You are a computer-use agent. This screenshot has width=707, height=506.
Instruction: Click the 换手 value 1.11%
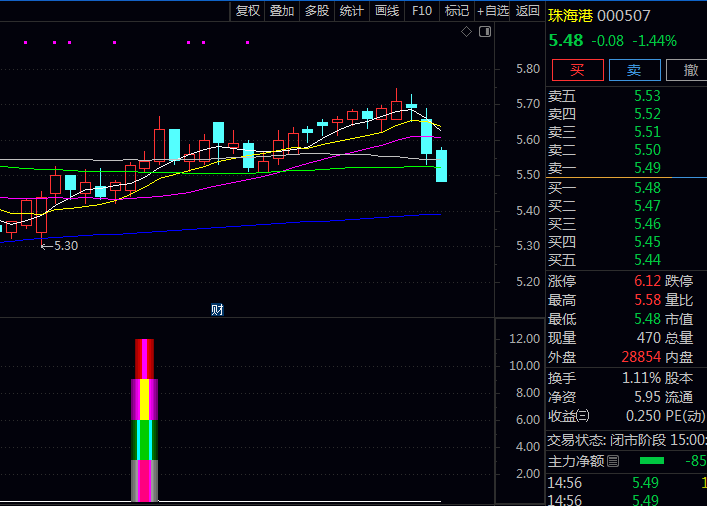(x=642, y=378)
